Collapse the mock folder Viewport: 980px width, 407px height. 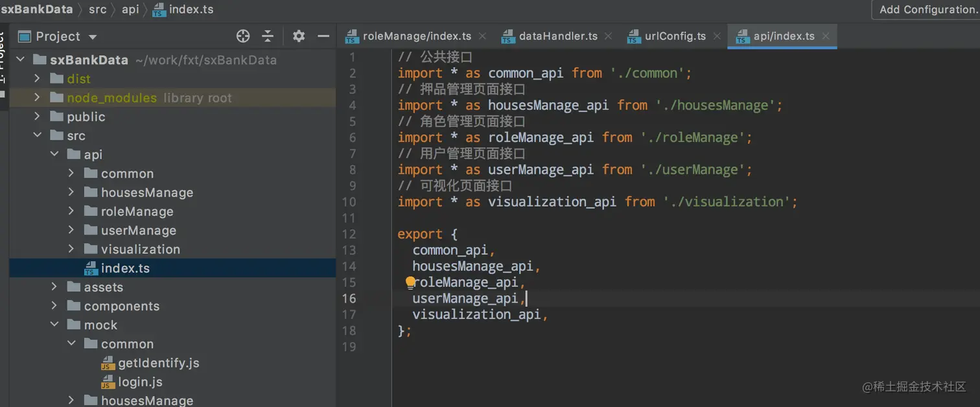tap(54, 325)
